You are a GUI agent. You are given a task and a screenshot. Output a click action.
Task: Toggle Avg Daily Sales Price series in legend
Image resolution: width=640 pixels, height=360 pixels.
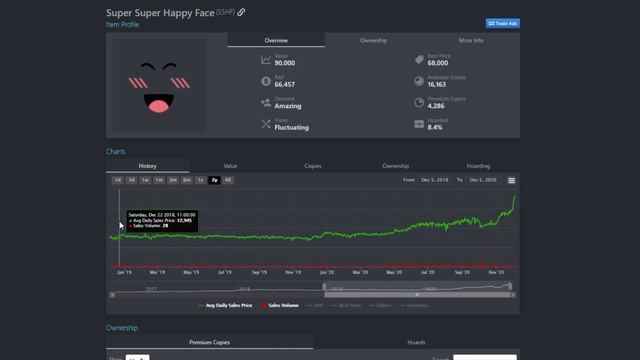coord(225,305)
